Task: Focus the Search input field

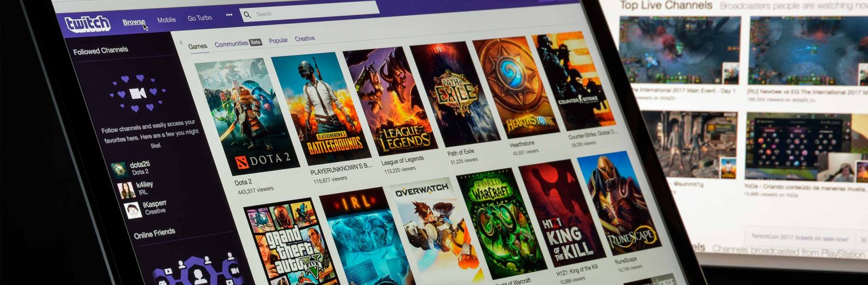Action: pyautogui.click(x=310, y=11)
